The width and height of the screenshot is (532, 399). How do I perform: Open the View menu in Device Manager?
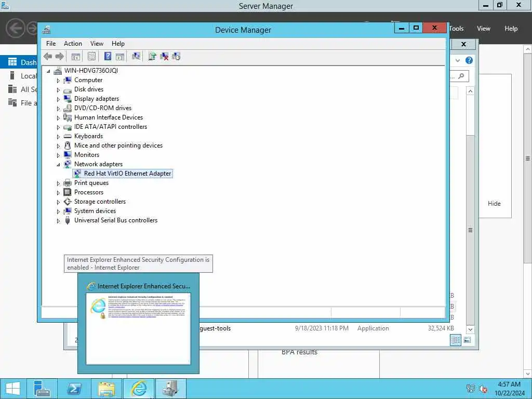(x=97, y=44)
